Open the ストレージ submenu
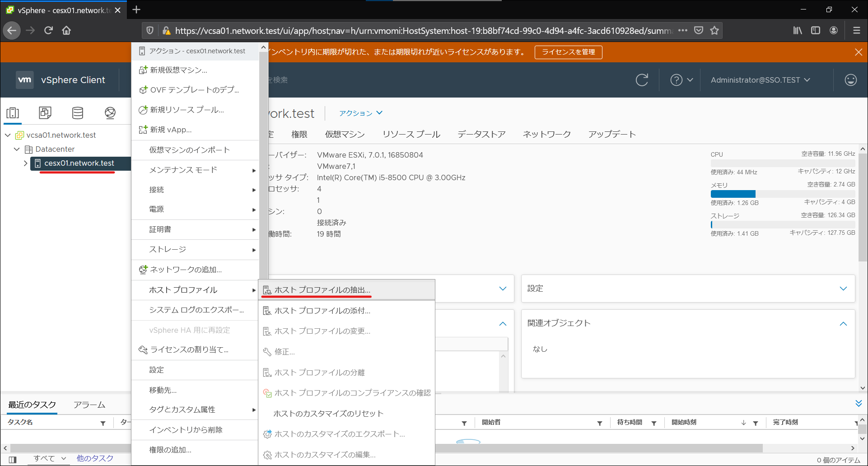 click(196, 249)
